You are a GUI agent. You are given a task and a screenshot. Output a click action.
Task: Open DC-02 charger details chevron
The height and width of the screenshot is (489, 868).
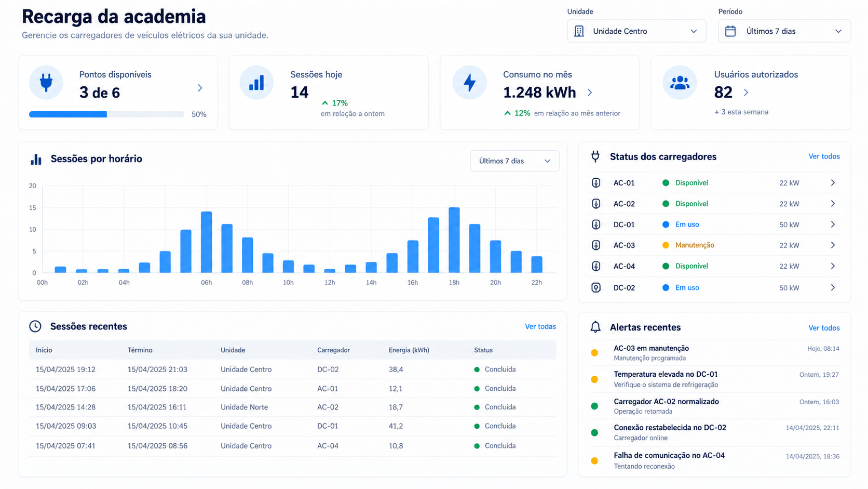(833, 287)
